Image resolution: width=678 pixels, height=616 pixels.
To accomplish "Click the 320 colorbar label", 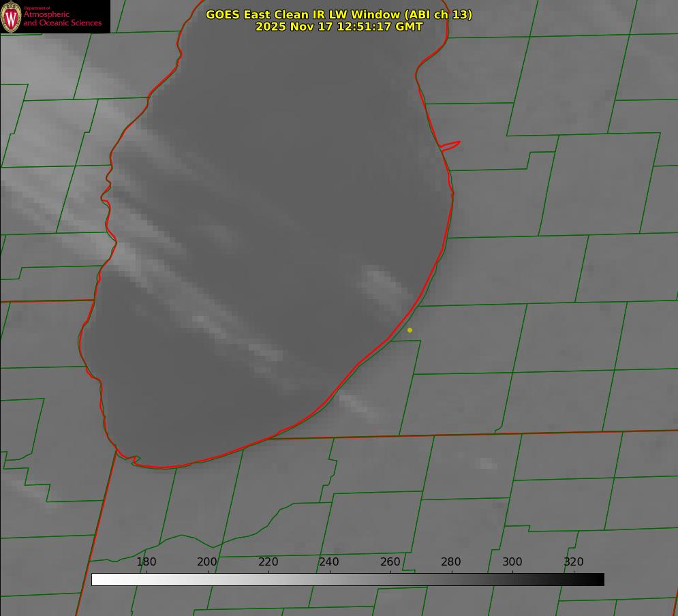I will pyautogui.click(x=574, y=561).
